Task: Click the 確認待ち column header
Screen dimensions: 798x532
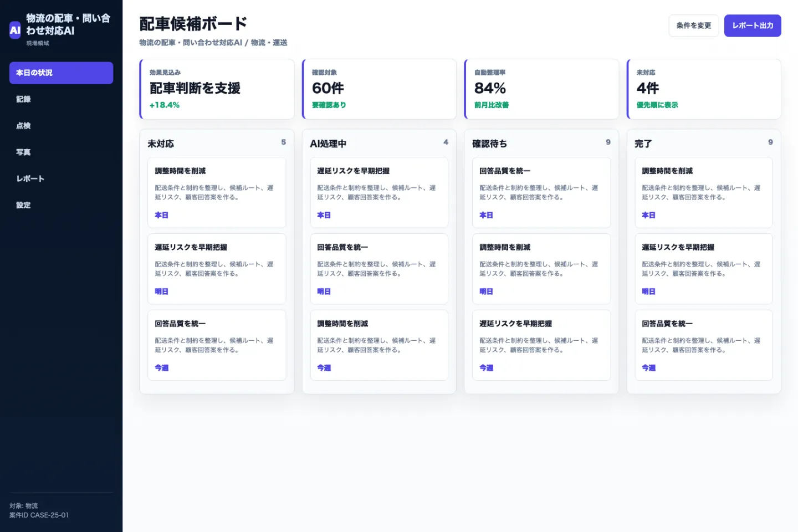Action: click(489, 144)
